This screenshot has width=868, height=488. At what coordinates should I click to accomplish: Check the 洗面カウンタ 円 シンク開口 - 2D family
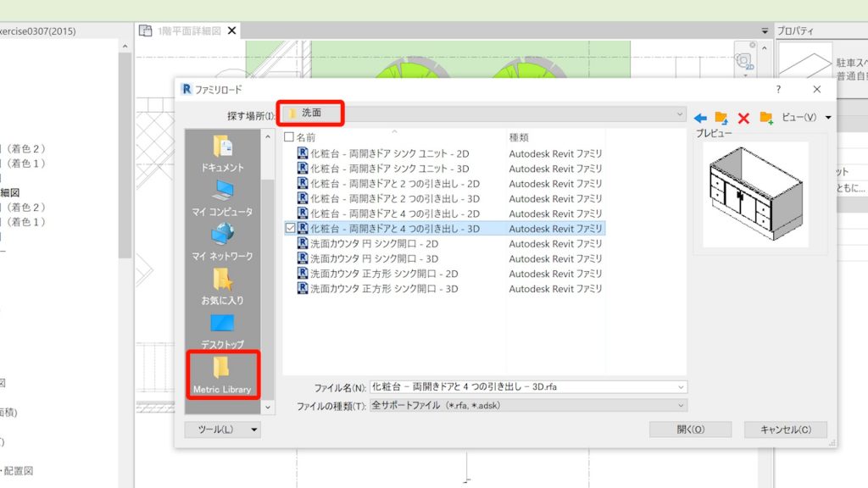coord(292,243)
